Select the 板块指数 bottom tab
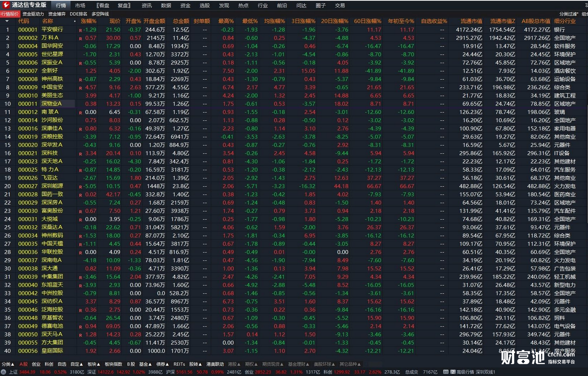The image size is (588, 376). click(x=113, y=364)
